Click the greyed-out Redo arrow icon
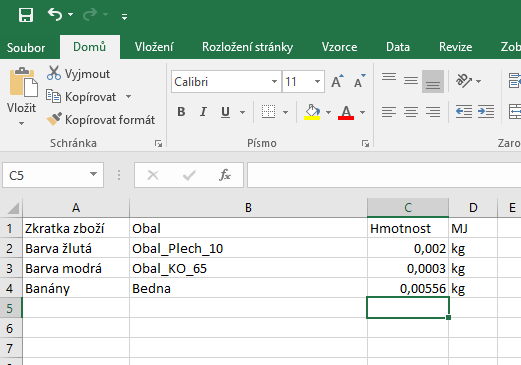The image size is (521, 365). 90,14
